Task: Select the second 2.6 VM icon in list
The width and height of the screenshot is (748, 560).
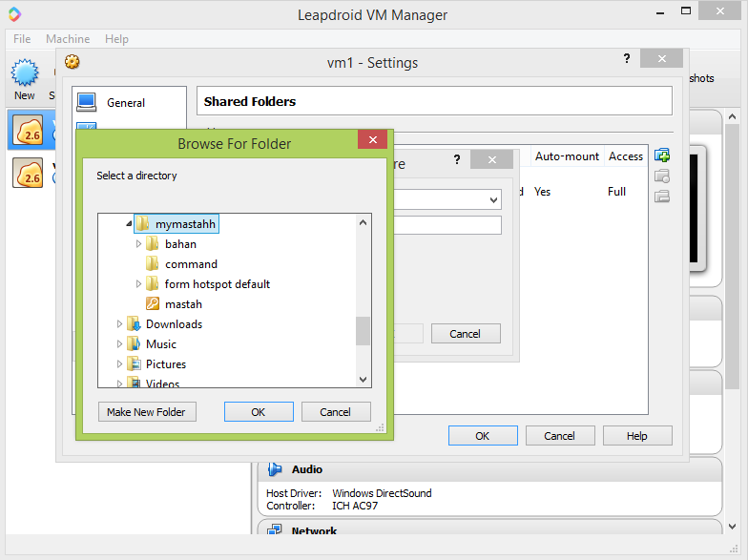Action: coord(28,173)
